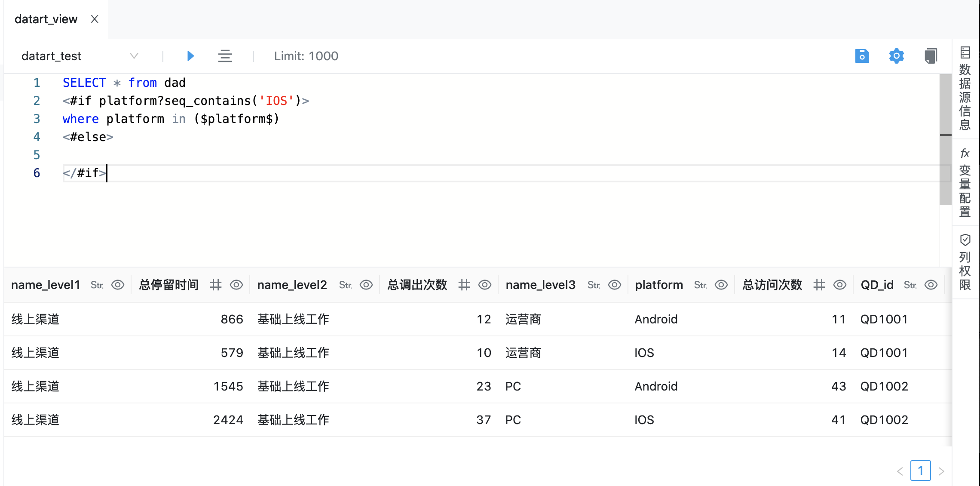Viewport: 980px width, 486px height.
Task: Toggle visibility eye for 总调出次数
Action: [x=485, y=285]
